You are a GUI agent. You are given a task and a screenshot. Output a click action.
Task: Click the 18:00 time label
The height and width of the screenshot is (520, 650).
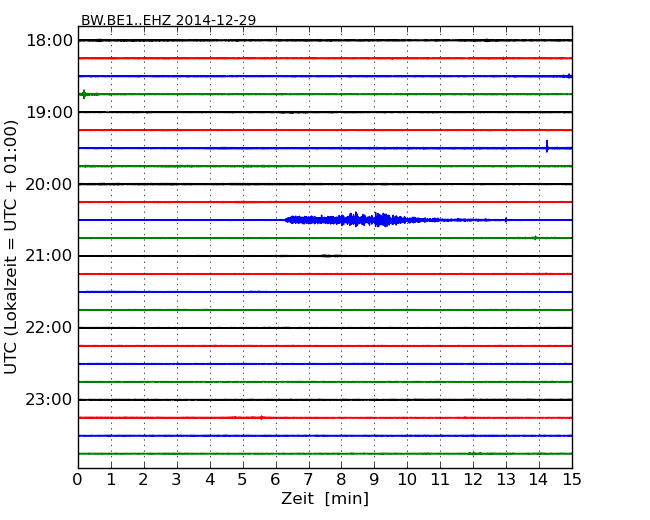pos(49,41)
